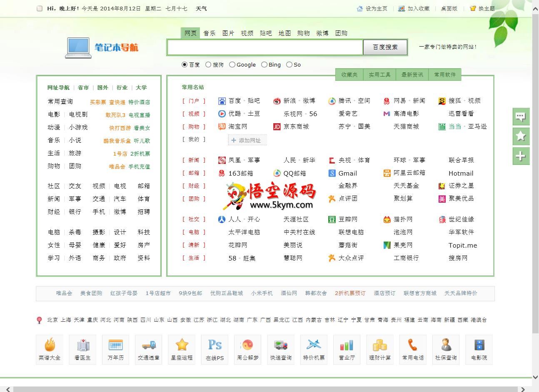Select the 搜狗 radio button
539x392 pixels.
[208, 65]
